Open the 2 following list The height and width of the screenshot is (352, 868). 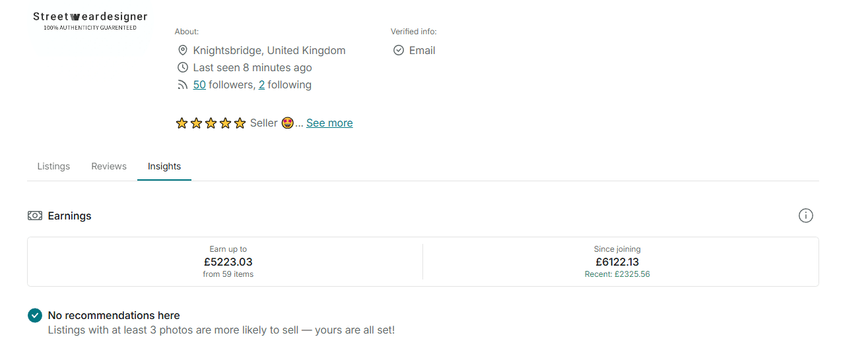[x=261, y=84]
